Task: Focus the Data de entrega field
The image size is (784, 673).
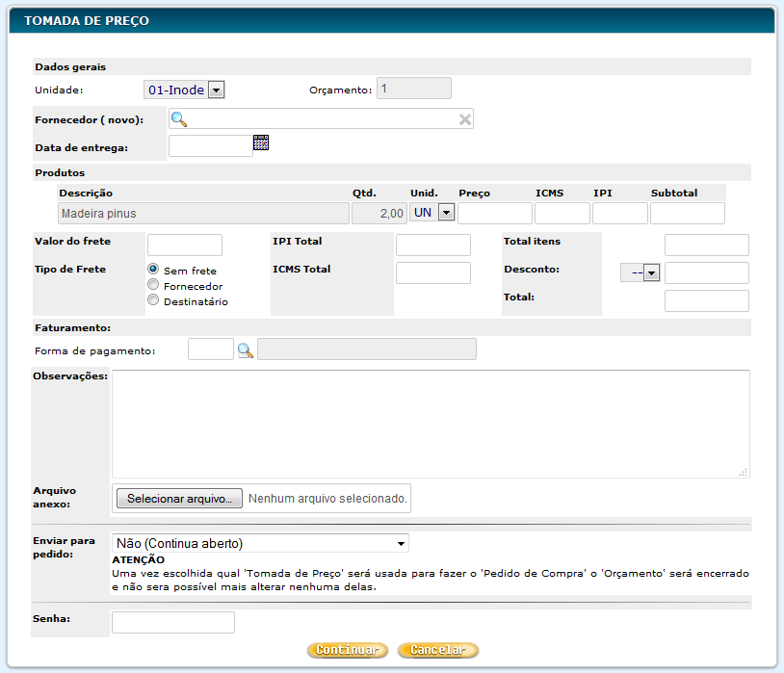Action: pyautogui.click(x=210, y=145)
